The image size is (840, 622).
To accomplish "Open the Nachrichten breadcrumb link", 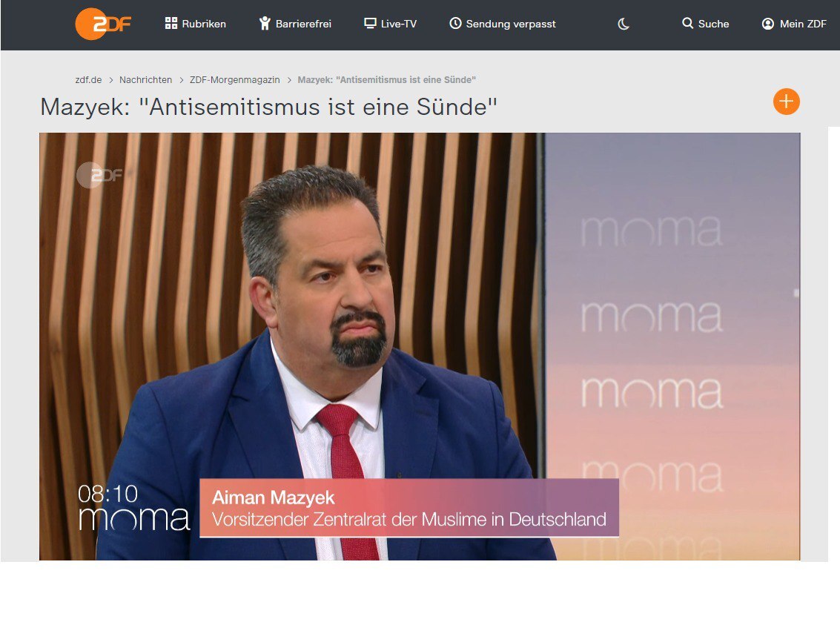I will pyautogui.click(x=146, y=80).
